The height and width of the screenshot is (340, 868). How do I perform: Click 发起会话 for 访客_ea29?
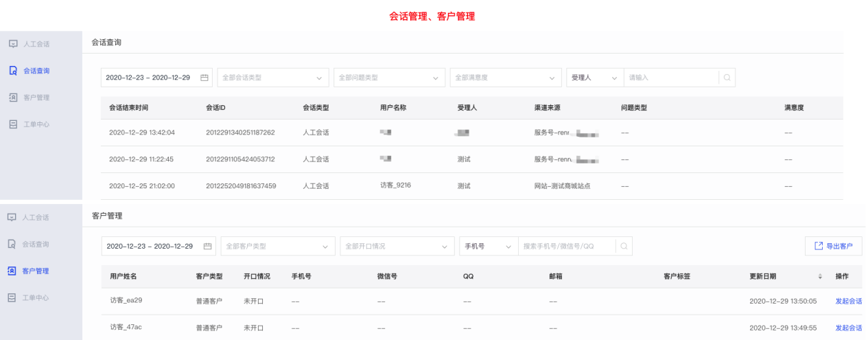(x=848, y=301)
